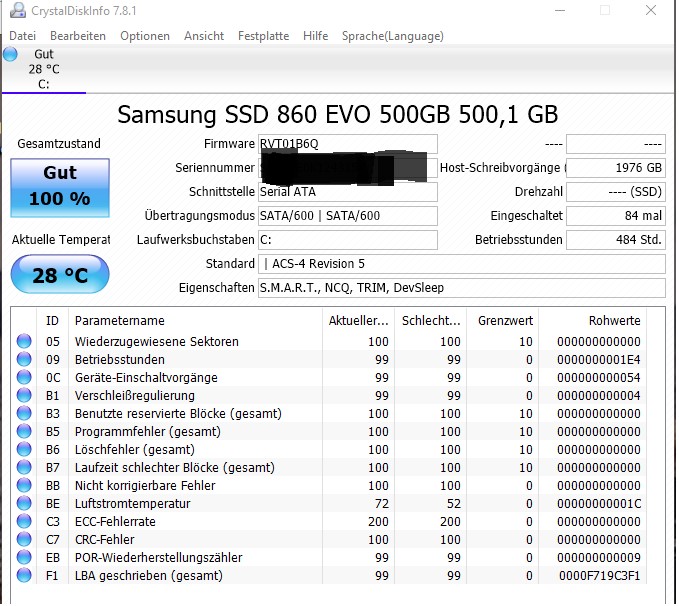Click the Betriebsstunden value 484 Std.
Image resolution: width=679 pixels, height=606 pixels.
pos(616,240)
